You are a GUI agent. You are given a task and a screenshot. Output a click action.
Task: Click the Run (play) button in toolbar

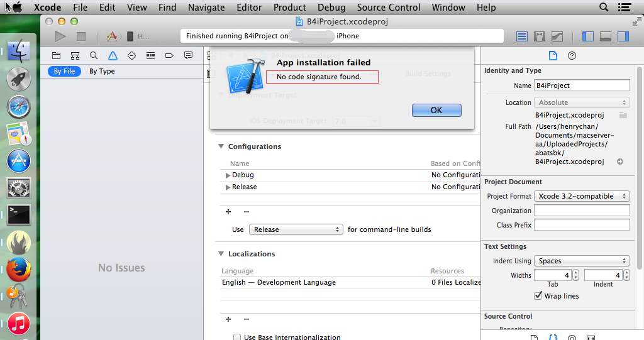click(60, 36)
